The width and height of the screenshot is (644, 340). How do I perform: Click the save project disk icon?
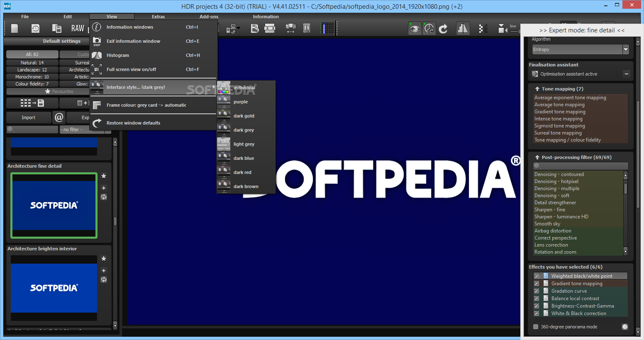tap(56, 28)
